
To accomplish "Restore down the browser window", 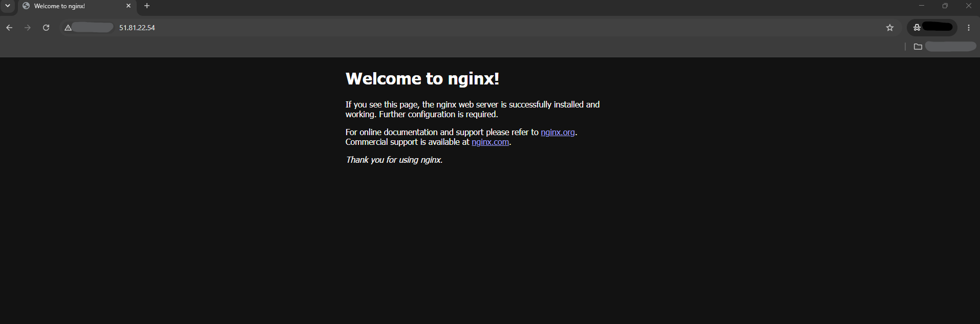I will (x=945, y=6).
